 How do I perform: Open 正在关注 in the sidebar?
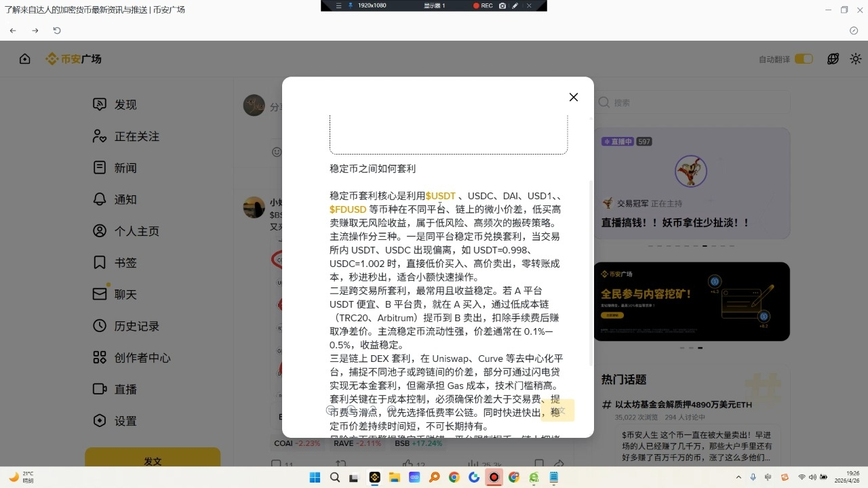pyautogui.click(x=125, y=136)
